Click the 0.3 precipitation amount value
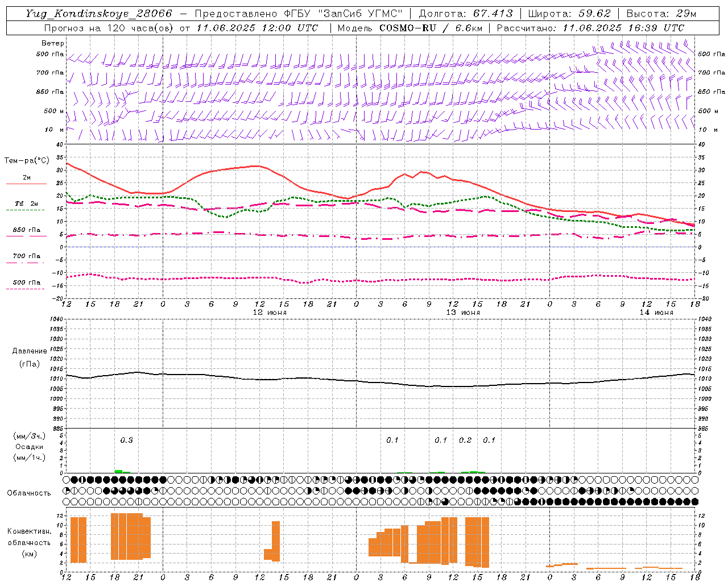Viewport: 728px width, 582px height. (126, 440)
